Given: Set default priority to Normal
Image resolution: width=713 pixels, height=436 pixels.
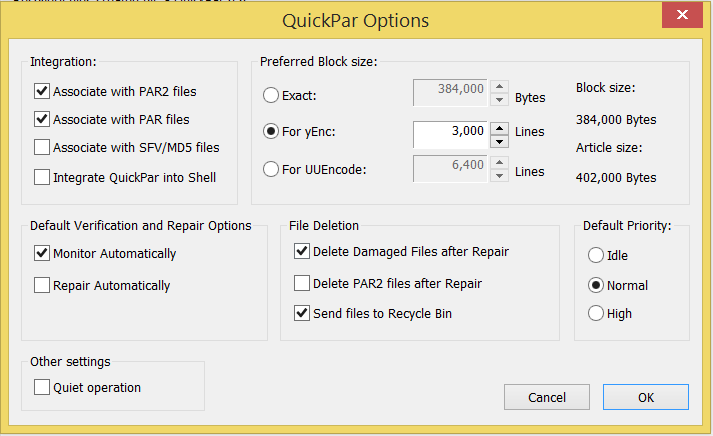Looking at the screenshot, I should coord(596,286).
